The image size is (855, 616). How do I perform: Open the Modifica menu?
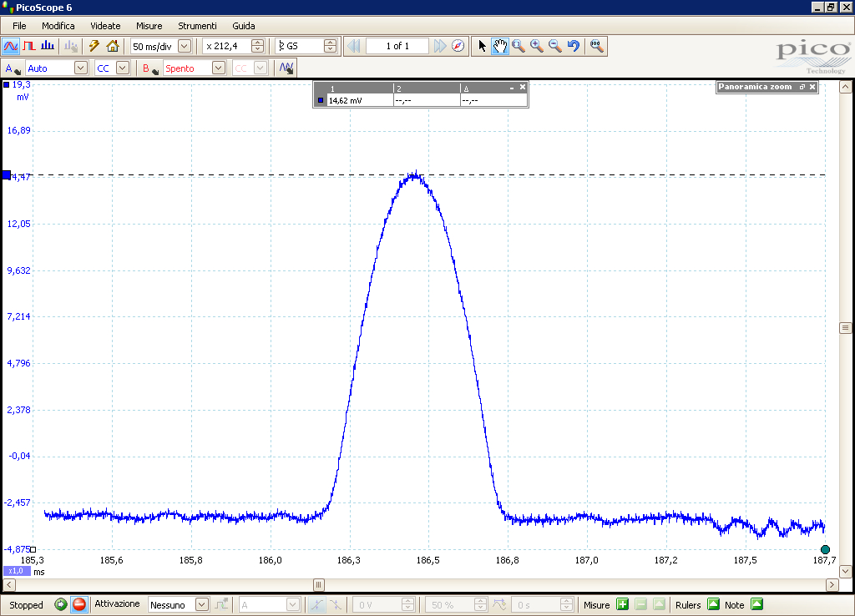58,26
